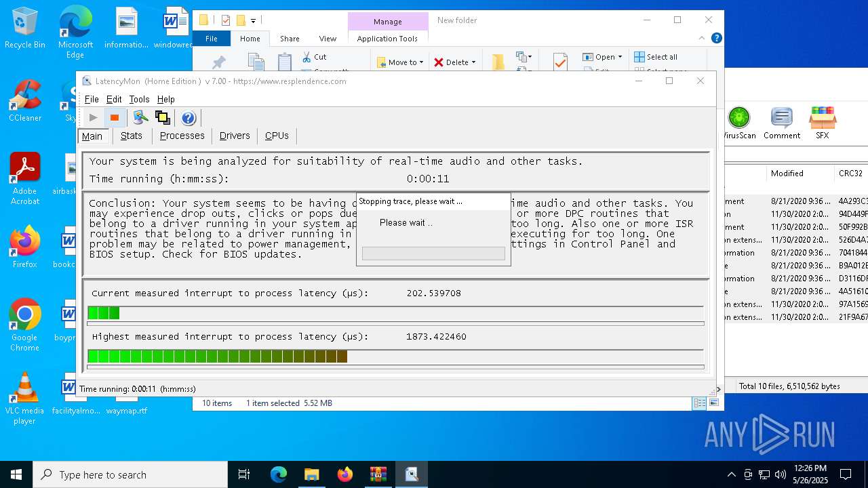Switch to the Processes tab
868x488 pixels.
[x=182, y=136]
